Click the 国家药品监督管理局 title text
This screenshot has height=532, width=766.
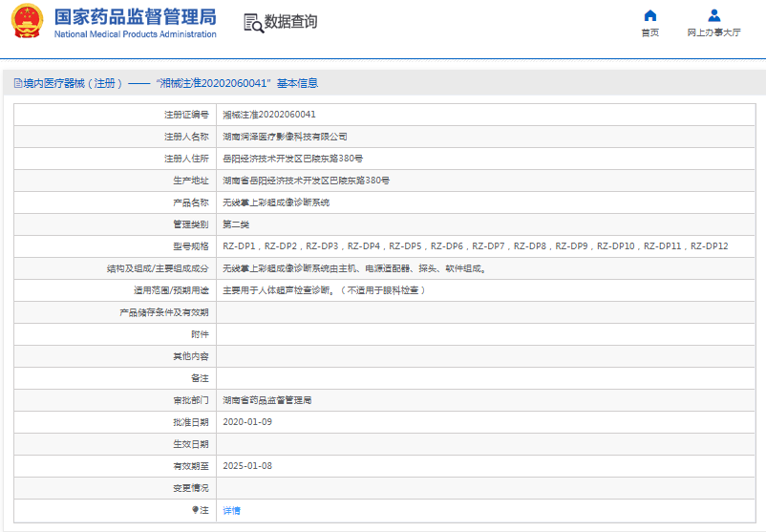tap(135, 16)
